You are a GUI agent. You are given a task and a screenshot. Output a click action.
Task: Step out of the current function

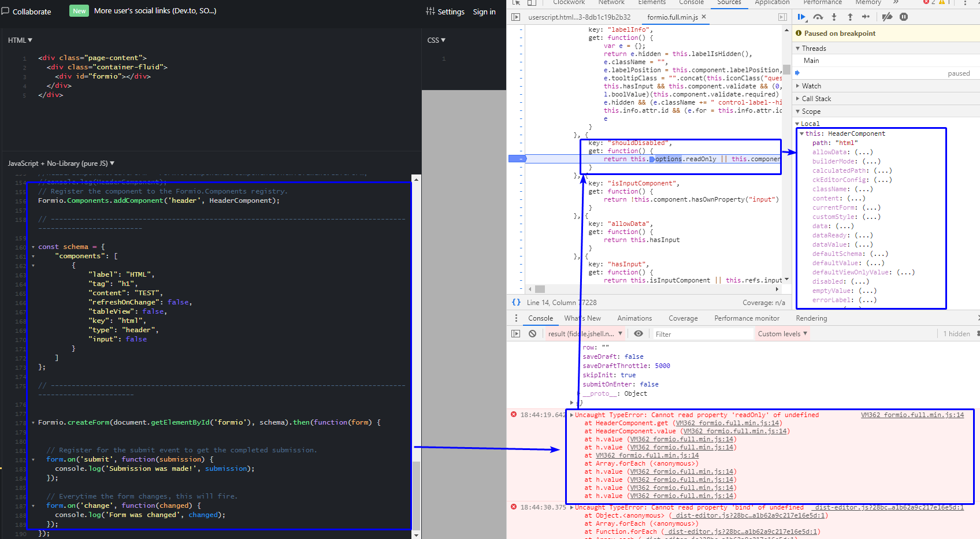(x=849, y=17)
